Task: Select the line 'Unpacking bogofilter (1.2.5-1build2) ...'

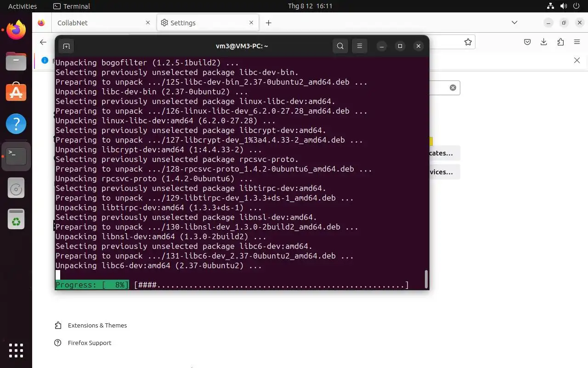Action: 147,63
